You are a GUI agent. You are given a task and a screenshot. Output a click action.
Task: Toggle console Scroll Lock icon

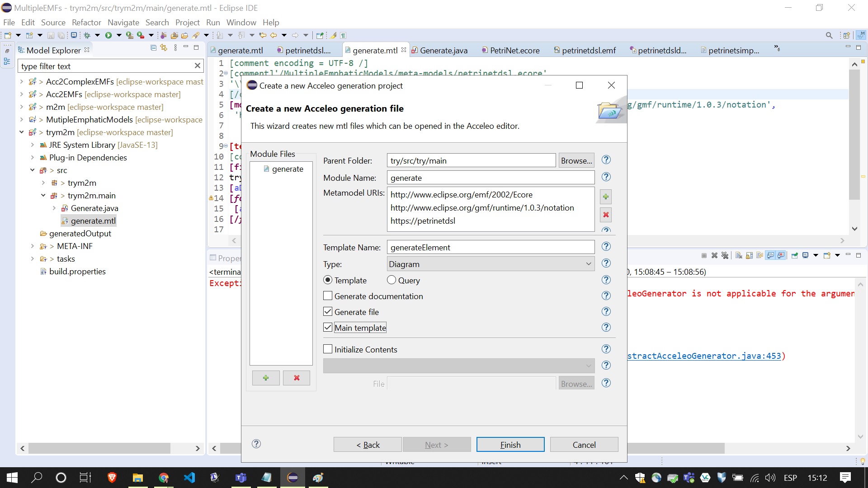tap(749, 256)
